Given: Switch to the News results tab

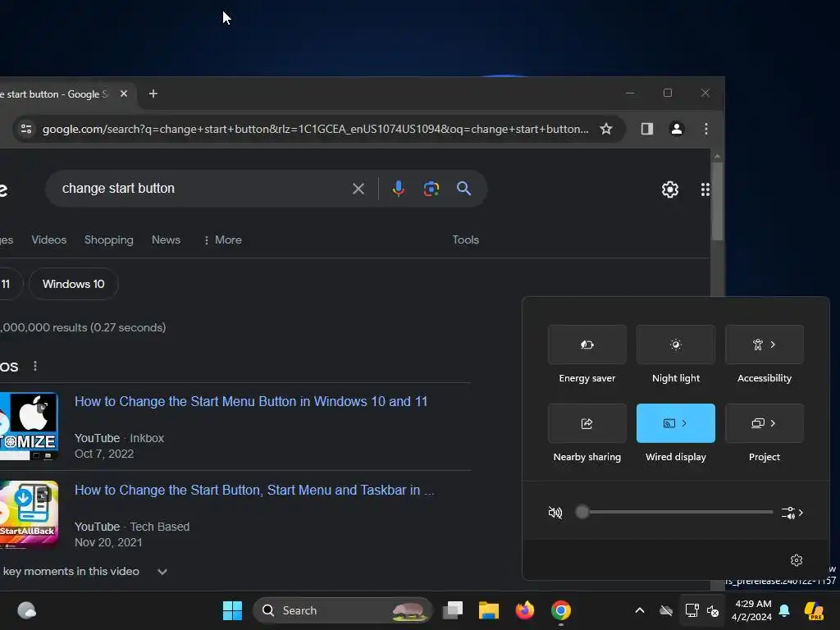Looking at the screenshot, I should point(166,240).
